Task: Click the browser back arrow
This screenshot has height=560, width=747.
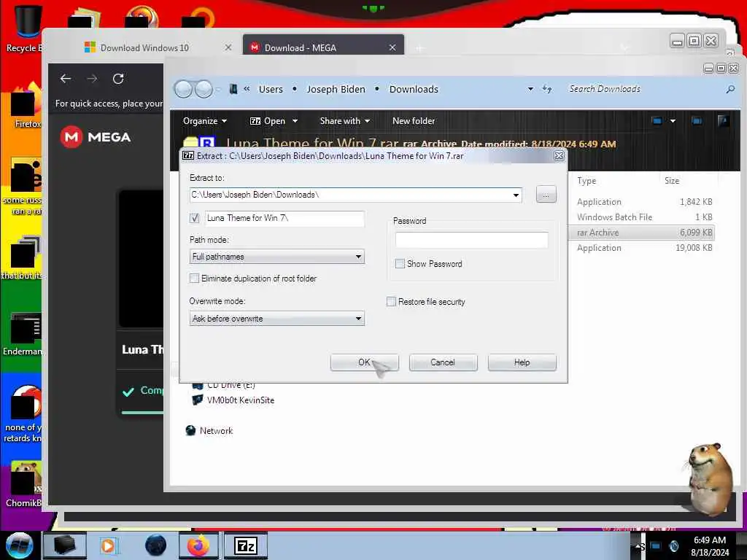Action: (x=66, y=79)
